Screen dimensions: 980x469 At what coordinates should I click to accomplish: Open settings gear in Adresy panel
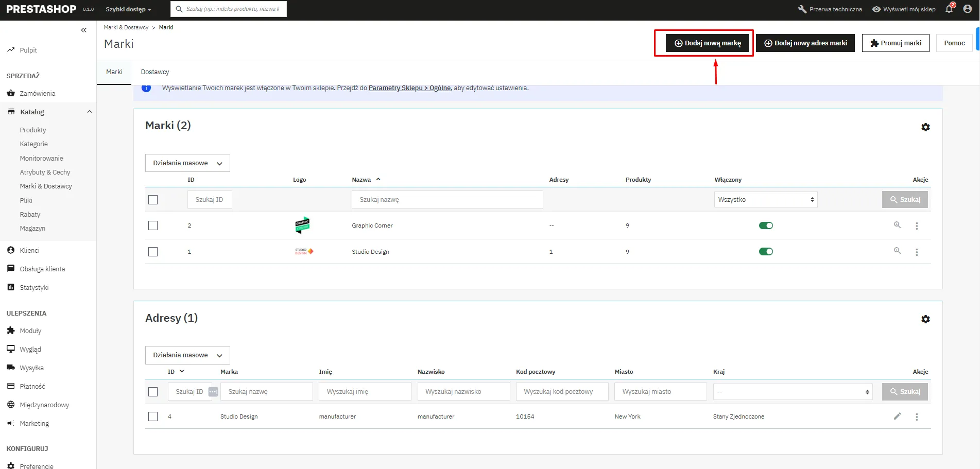click(x=925, y=319)
